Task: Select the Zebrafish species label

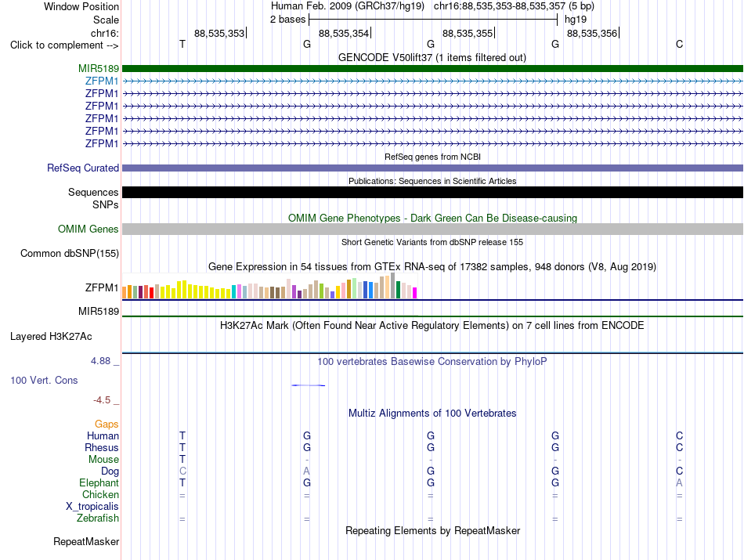Action: (x=98, y=518)
